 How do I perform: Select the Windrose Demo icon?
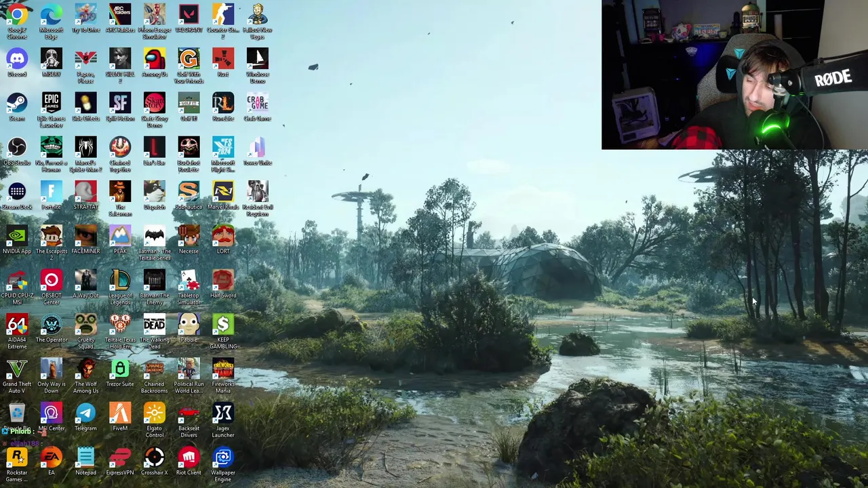258,66
